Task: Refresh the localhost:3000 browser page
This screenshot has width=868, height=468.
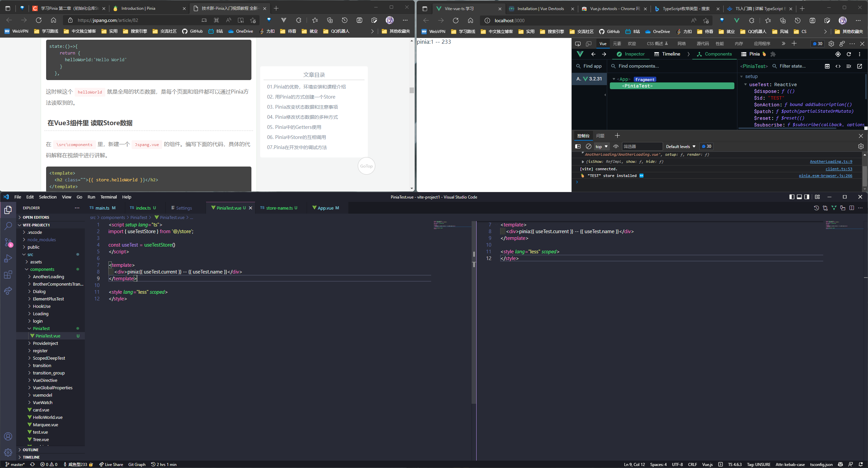Action: click(x=456, y=20)
